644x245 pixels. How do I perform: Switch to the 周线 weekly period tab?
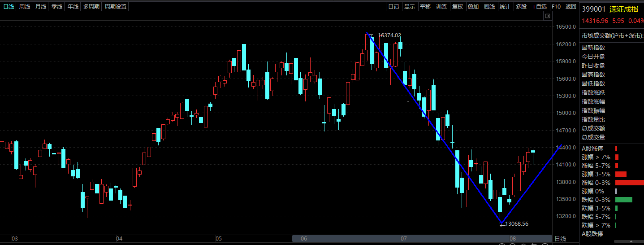click(25, 7)
